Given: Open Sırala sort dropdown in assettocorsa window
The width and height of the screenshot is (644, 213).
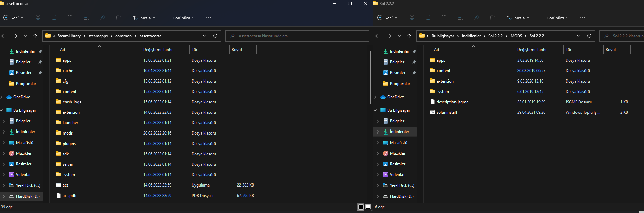Looking at the screenshot, I should point(144,18).
